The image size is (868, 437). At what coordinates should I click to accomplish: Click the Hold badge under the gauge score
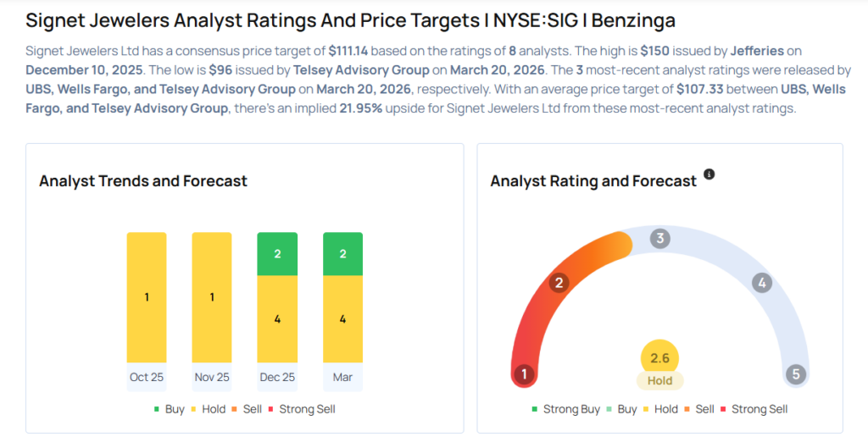tap(659, 381)
